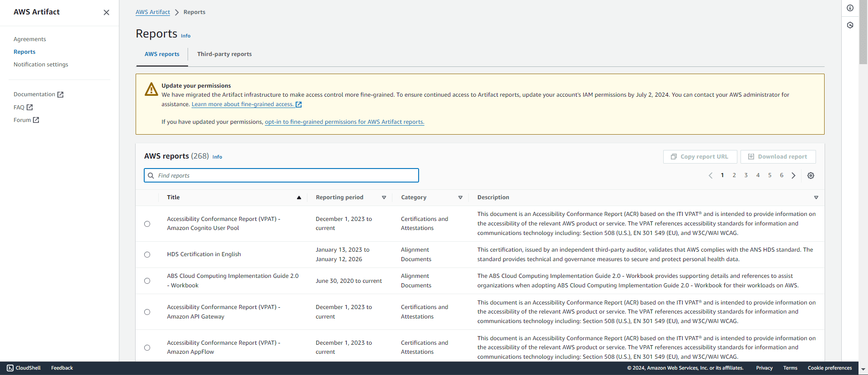Open CloudShell from the footer
This screenshot has width=868, height=375.
coord(24,368)
